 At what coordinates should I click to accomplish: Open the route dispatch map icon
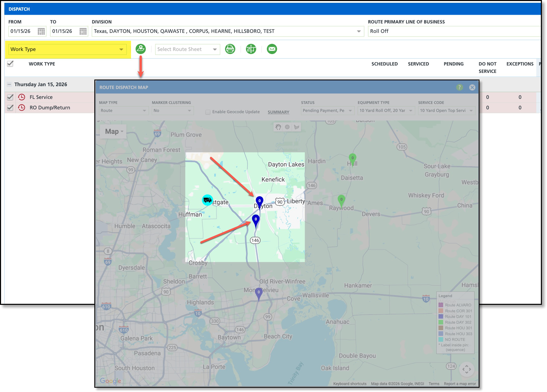point(140,49)
